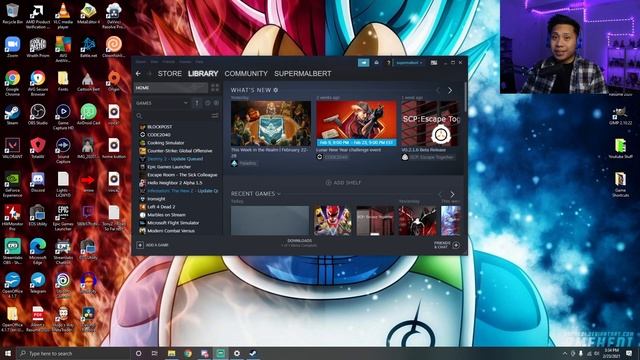Viewport: 640px width, 360px height.
Task: Show next Recent Games arrow
Action: click(452, 194)
